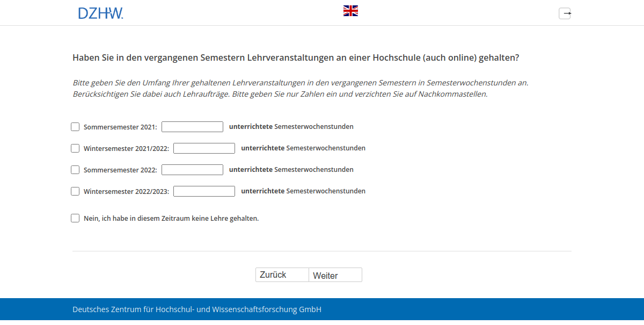Click the italic instruction text about Semesterwochenstunden
Screen dimensions: 644x325
[x=299, y=88]
